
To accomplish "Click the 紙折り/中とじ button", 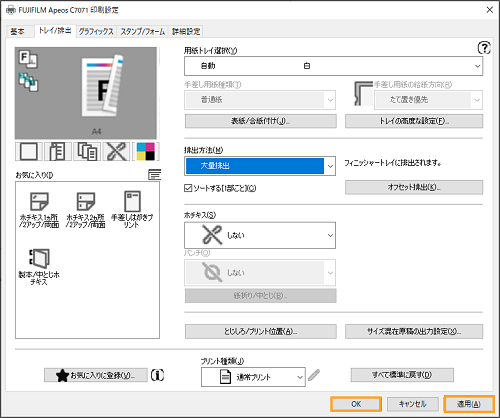I will 261,296.
